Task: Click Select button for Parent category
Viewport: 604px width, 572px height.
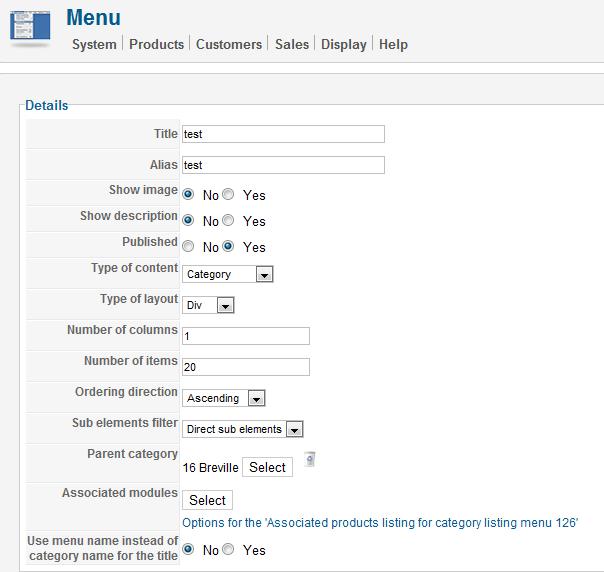Action: pyautogui.click(x=267, y=467)
